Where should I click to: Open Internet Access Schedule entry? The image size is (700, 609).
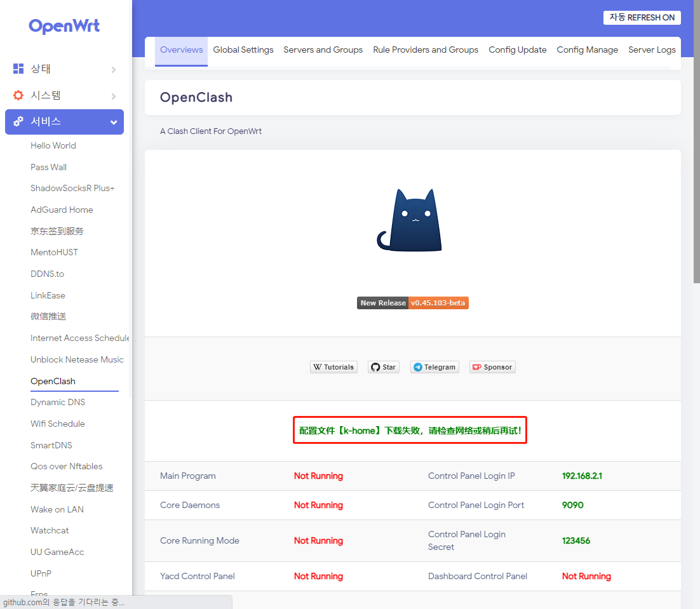tap(79, 338)
